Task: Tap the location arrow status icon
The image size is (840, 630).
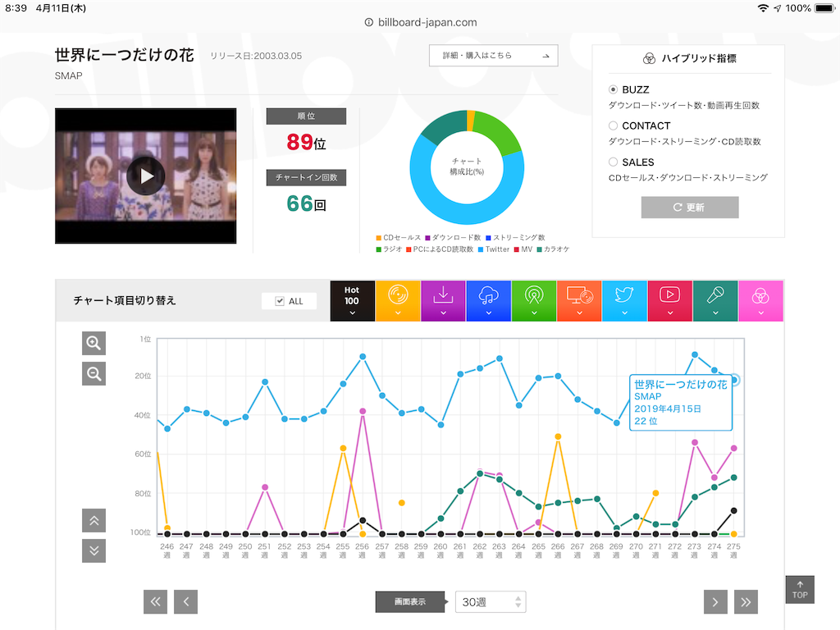Action: pos(778,8)
